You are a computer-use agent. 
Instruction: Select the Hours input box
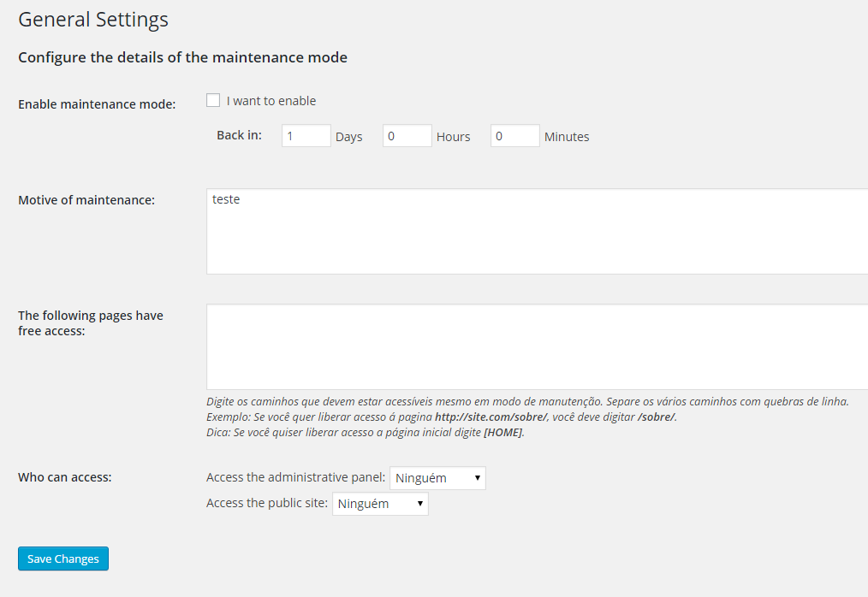pos(407,135)
